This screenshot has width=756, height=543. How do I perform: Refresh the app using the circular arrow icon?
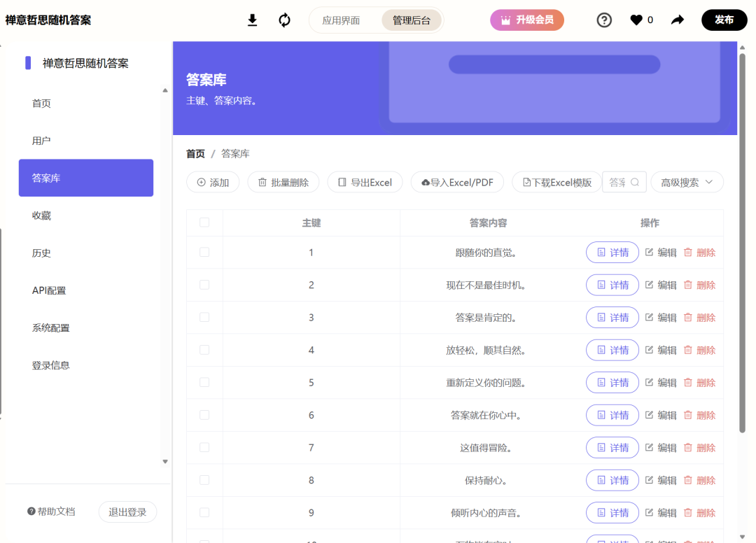point(284,20)
